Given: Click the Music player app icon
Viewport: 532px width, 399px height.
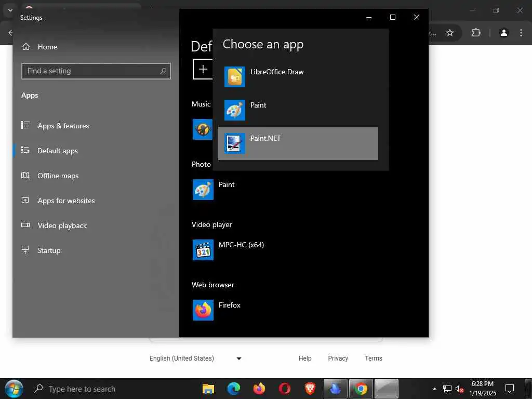Looking at the screenshot, I should 203,129.
